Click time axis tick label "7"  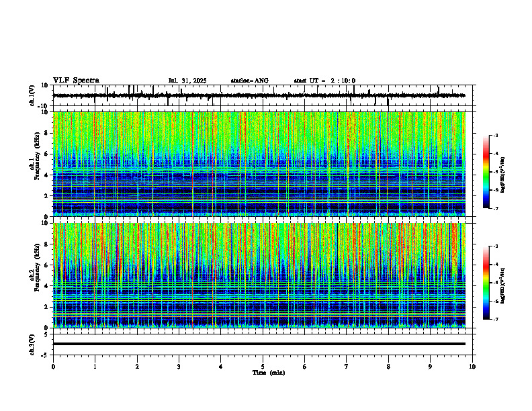click(x=347, y=367)
